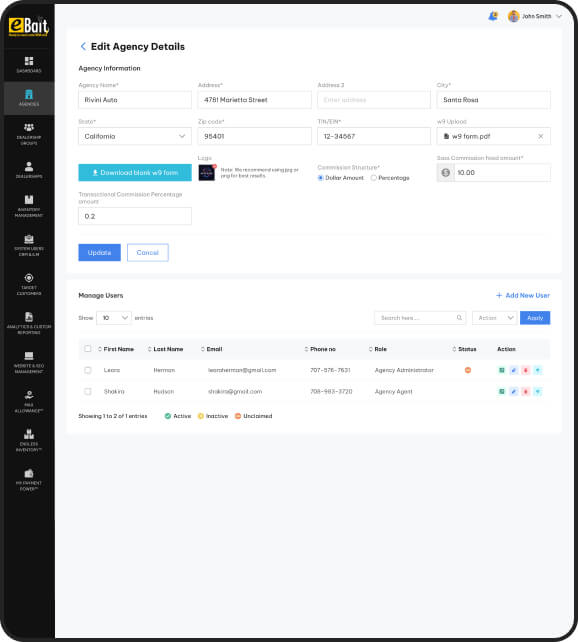Screen dimensions: 578x642
Task: Click the Search here field
Action: pyautogui.click(x=420, y=318)
